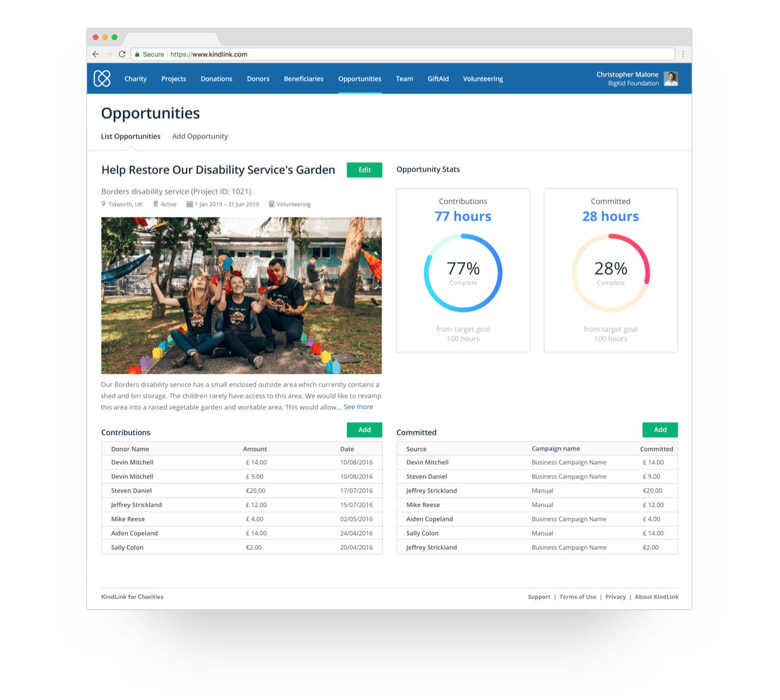The image size is (780, 700).
Task: Open the Projects nav item
Action: (x=173, y=79)
